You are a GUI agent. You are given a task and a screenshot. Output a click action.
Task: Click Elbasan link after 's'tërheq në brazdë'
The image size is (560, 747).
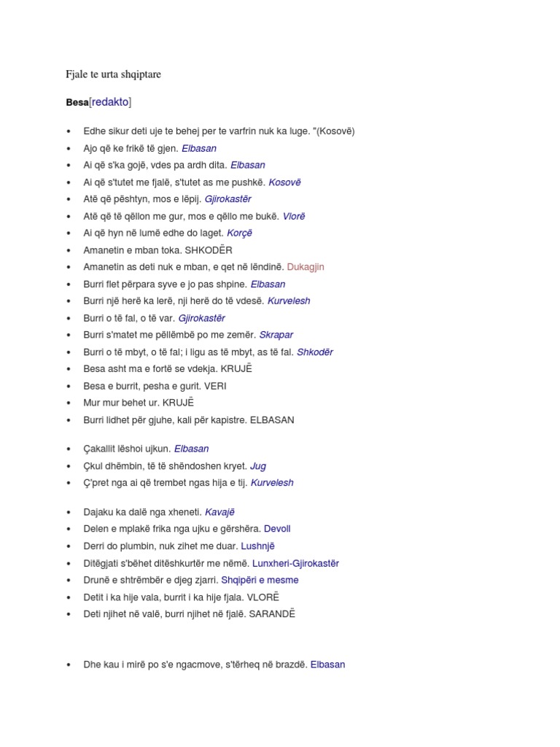(x=327, y=665)
